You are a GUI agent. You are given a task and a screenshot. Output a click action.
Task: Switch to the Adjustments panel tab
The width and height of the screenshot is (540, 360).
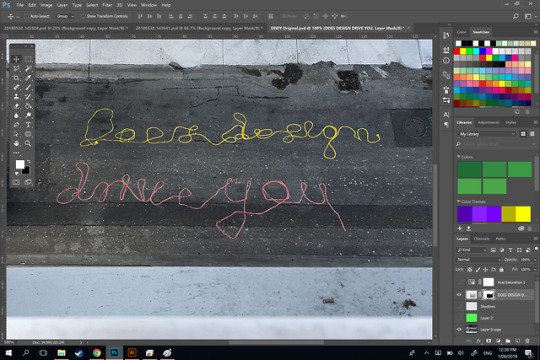(488, 123)
